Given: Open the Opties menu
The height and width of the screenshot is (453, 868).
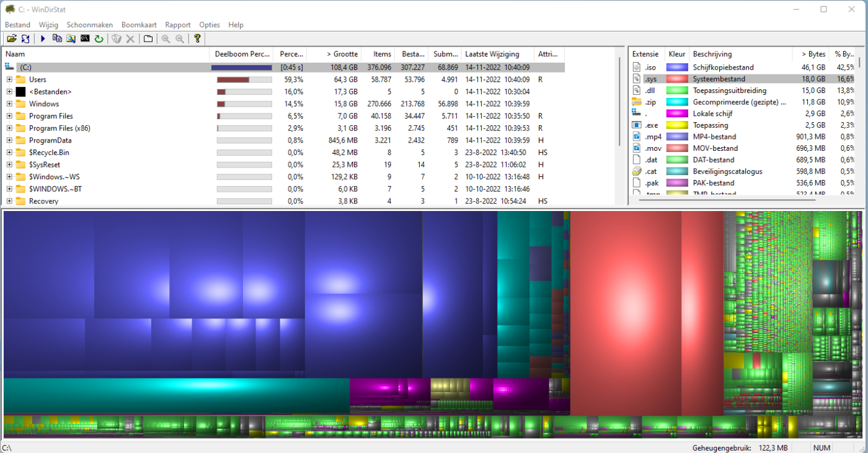Looking at the screenshot, I should coord(209,25).
